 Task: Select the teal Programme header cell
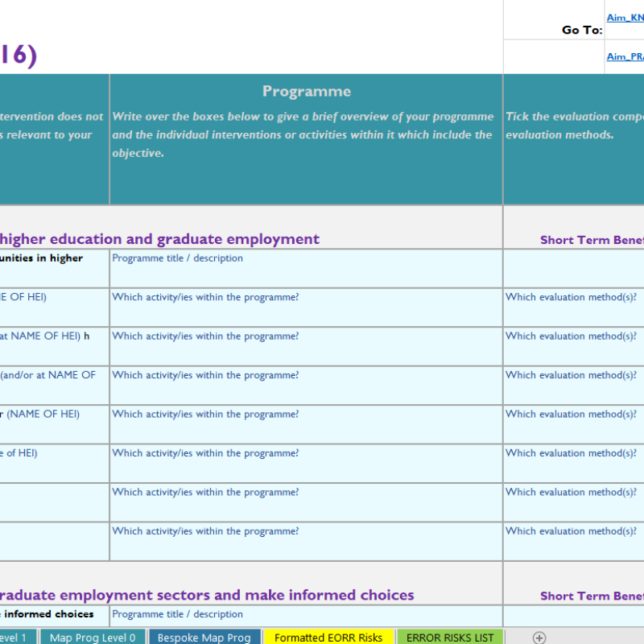[x=306, y=138]
